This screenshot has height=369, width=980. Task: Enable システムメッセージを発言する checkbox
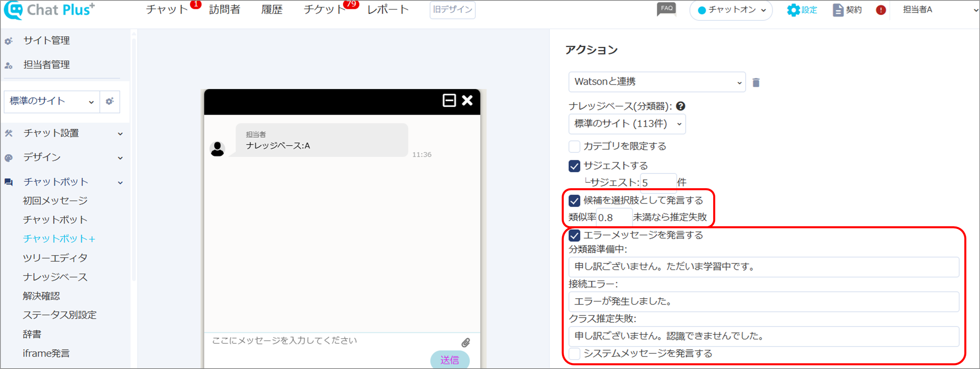574,354
